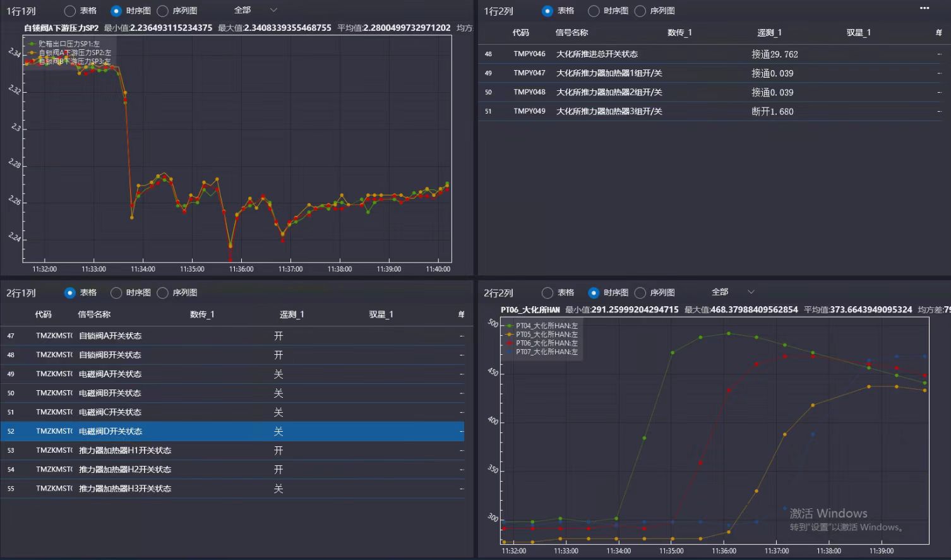
Task: Select the 自锁阀A开关状态 row
Action: click(x=110, y=336)
